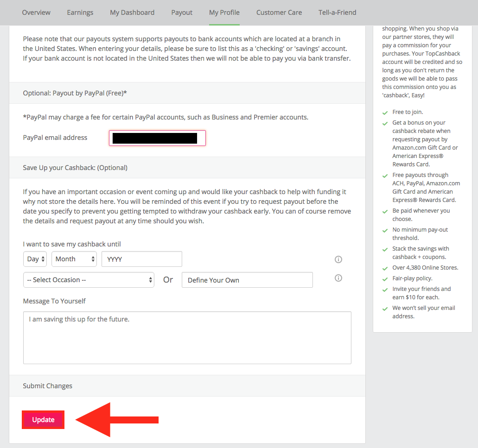Screen dimensions: 478x448
Task: Open the Customer Care tab
Action: point(279,13)
